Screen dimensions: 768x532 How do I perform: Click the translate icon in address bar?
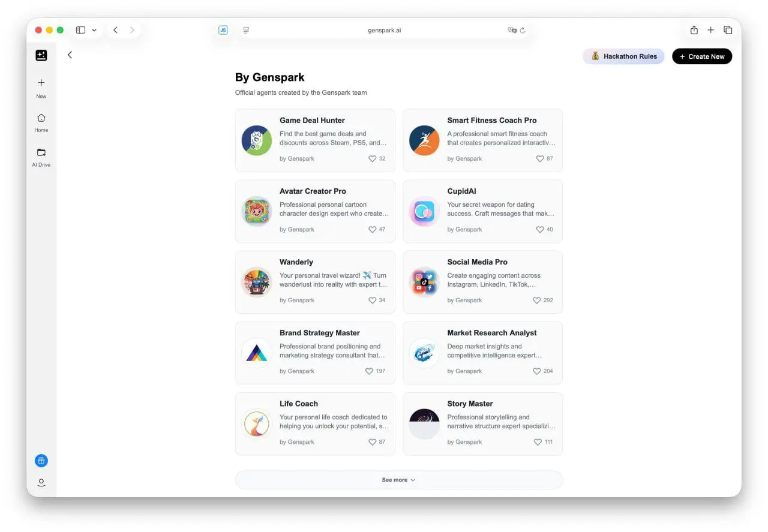(511, 30)
